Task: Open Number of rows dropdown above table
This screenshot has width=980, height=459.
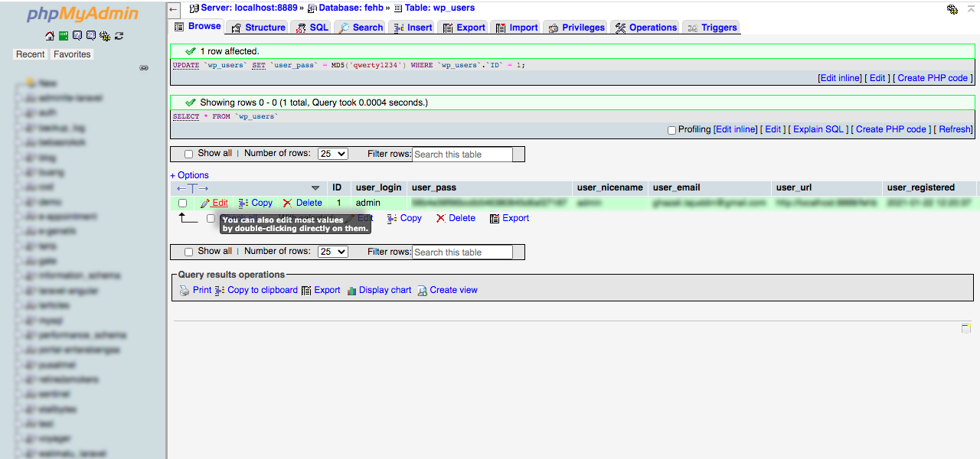Action: 333,154
